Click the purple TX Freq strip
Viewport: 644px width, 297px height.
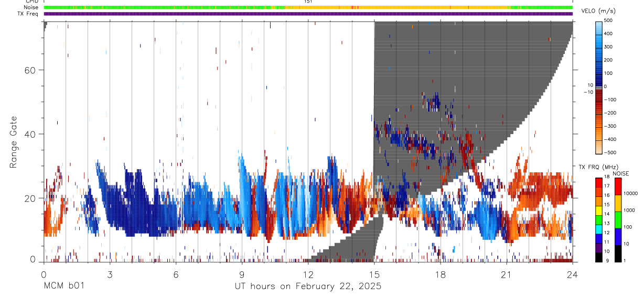tap(308, 14)
